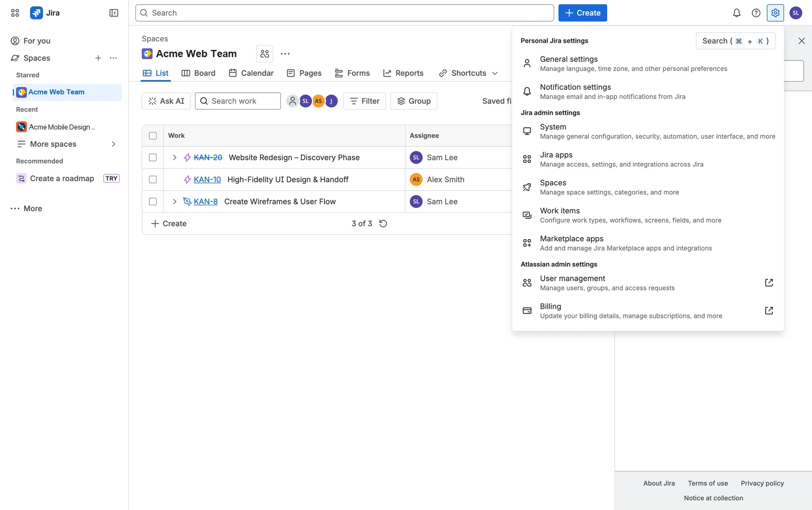The width and height of the screenshot is (812, 510).
Task: Collapse the sidebar panel icon
Action: pos(114,13)
